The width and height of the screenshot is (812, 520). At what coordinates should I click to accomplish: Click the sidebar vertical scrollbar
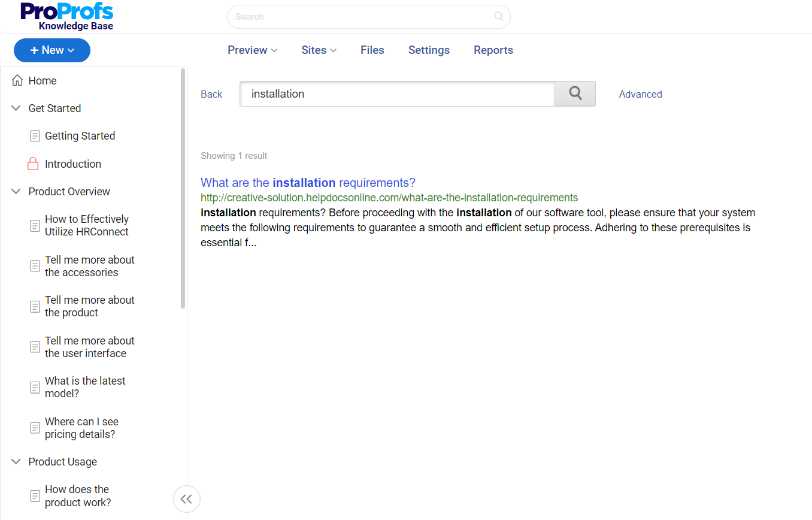click(x=183, y=188)
